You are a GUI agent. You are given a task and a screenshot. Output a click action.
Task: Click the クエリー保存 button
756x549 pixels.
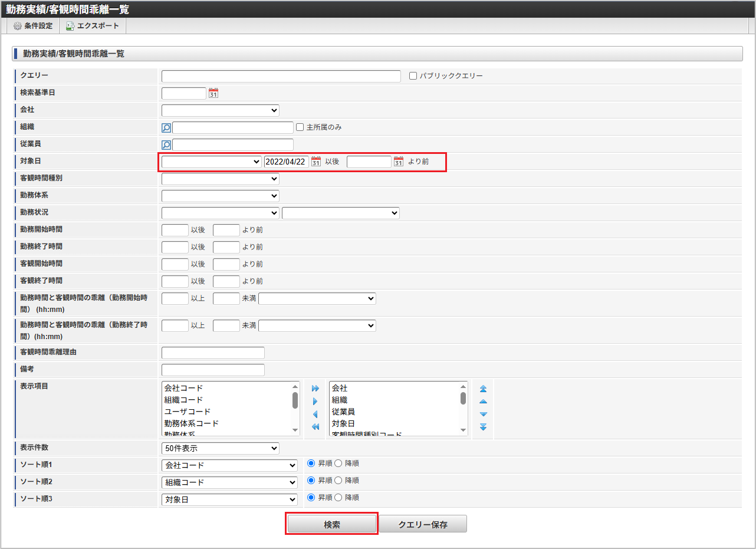(x=422, y=524)
